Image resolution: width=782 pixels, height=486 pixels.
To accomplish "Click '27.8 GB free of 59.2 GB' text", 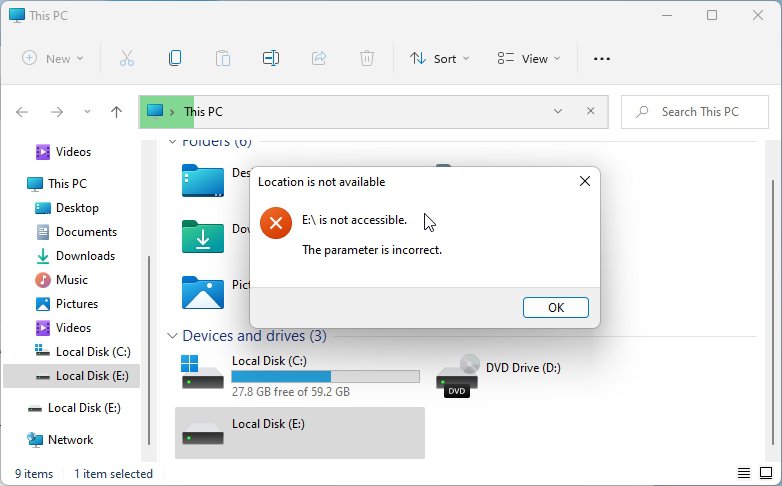I will click(291, 392).
